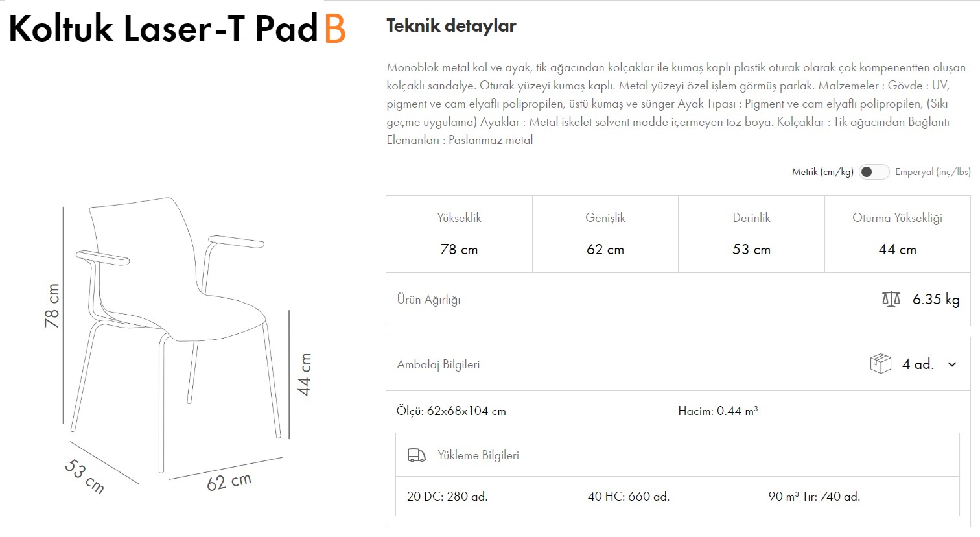Click the Yükleme Bilgileri label
This screenshot has width=980, height=537.
(x=478, y=455)
